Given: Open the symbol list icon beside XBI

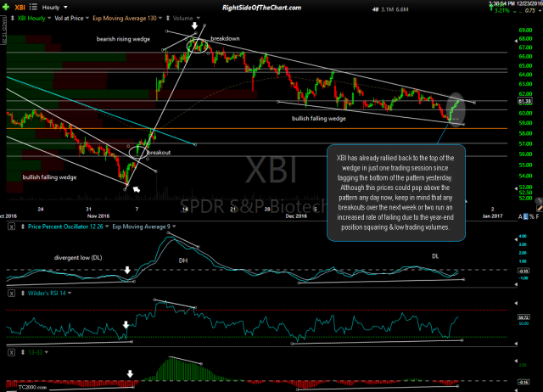Looking at the screenshot, I should [x=33, y=7].
